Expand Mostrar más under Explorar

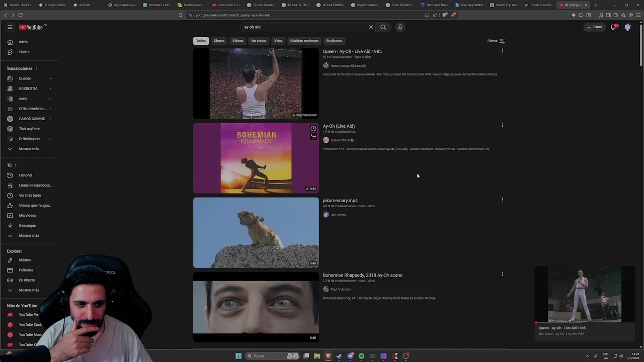click(29, 291)
